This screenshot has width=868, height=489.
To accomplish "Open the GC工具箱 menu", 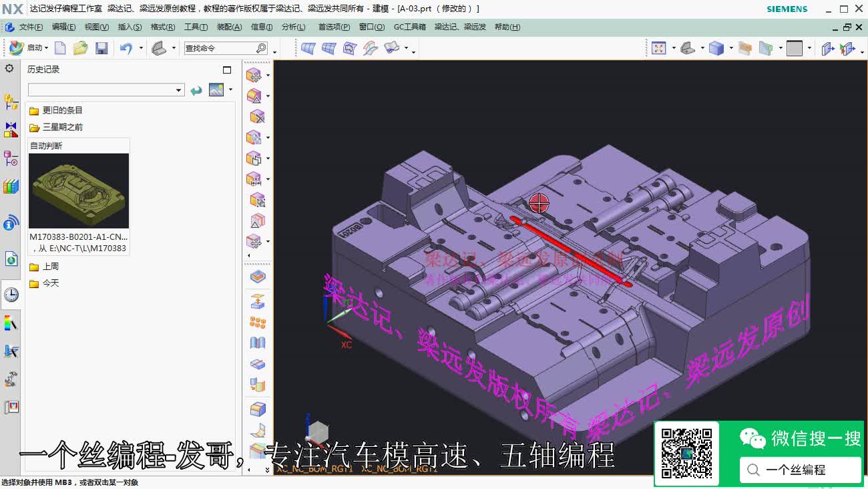I will (x=410, y=27).
